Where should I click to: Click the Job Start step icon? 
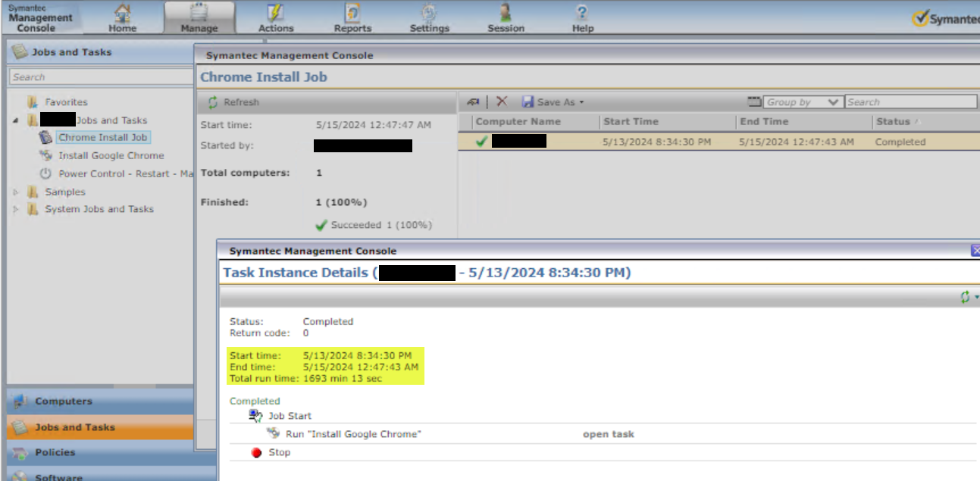pyautogui.click(x=255, y=415)
